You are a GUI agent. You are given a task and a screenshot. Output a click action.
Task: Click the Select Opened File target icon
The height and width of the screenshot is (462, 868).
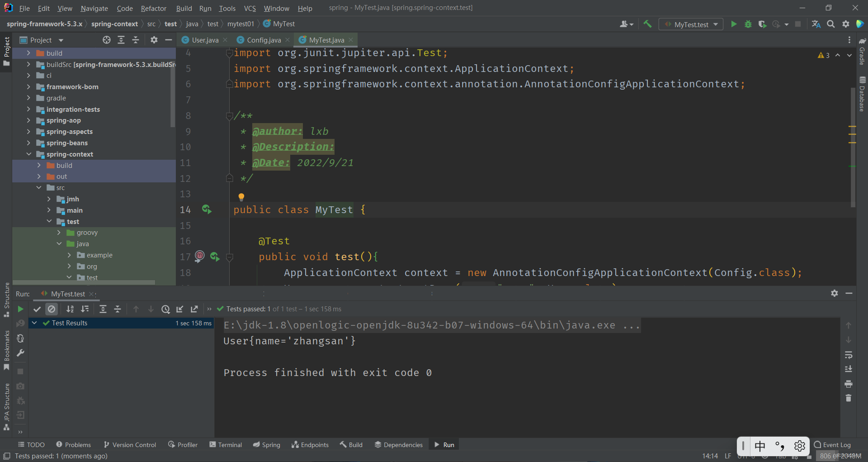107,40
